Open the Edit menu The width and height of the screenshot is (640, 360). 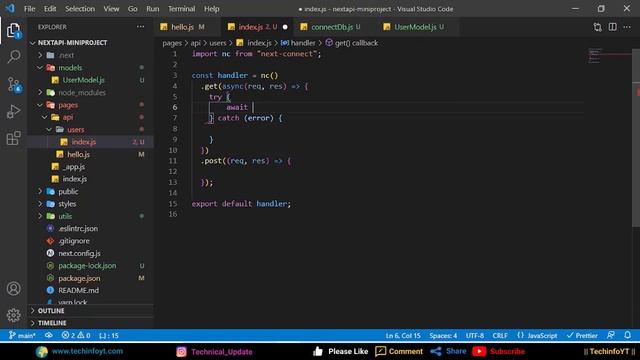coord(50,9)
